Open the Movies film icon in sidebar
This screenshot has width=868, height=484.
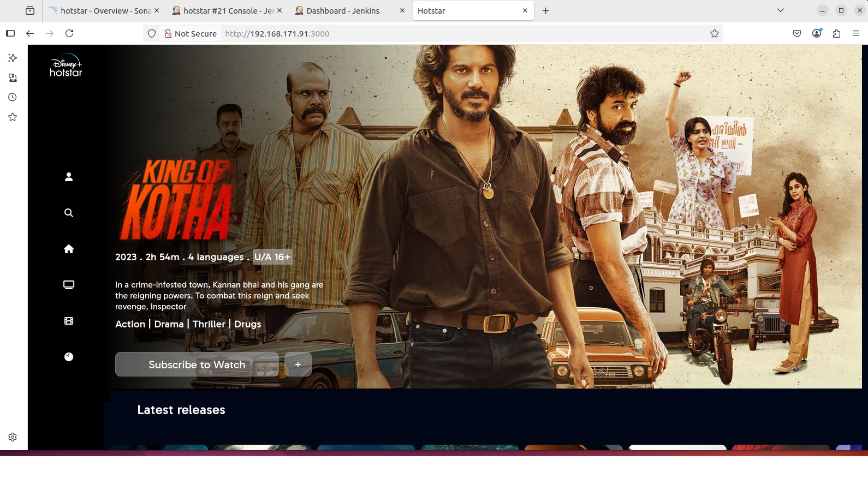[x=69, y=321]
